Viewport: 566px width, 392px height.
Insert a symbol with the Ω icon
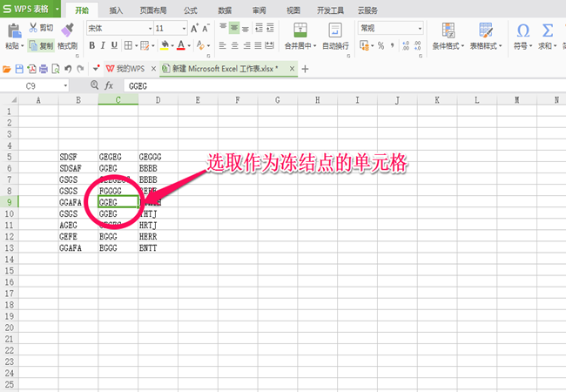523,30
